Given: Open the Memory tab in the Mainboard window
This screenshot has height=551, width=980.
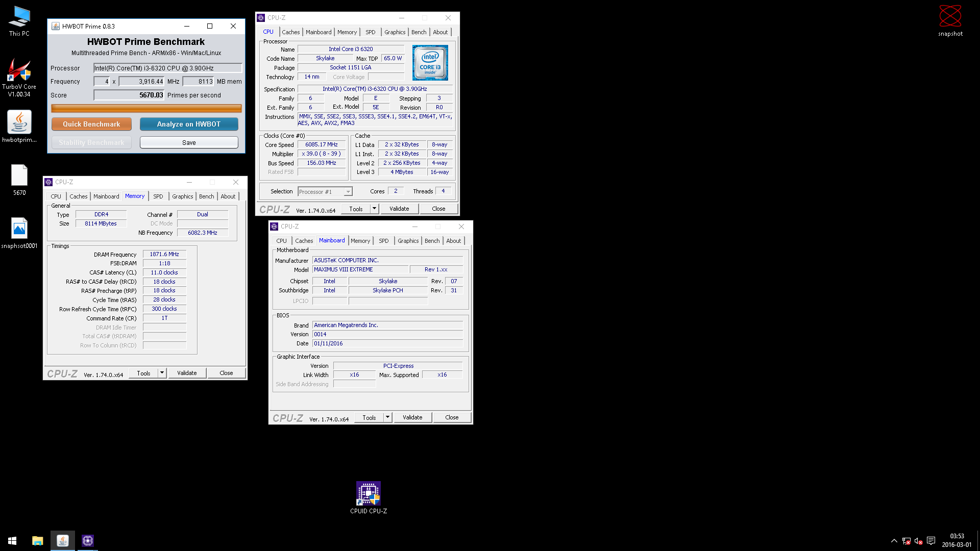Looking at the screenshot, I should [x=360, y=241].
